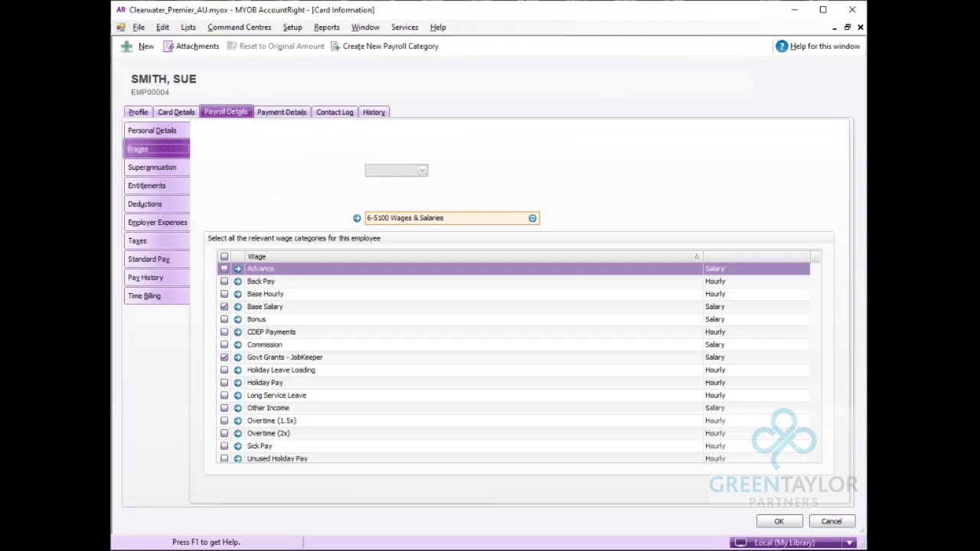Open Employer Expenses section in sidebar
Viewport: 980px width, 551px height.
tap(157, 223)
